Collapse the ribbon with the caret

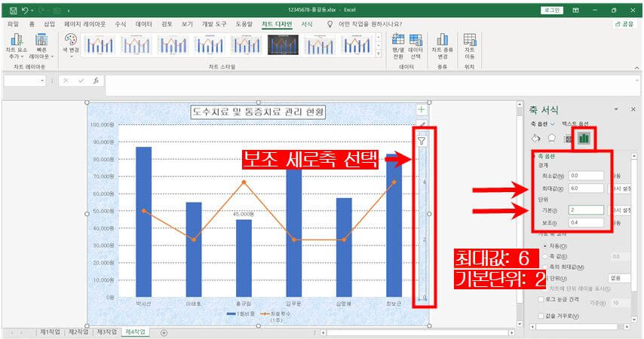point(636,68)
